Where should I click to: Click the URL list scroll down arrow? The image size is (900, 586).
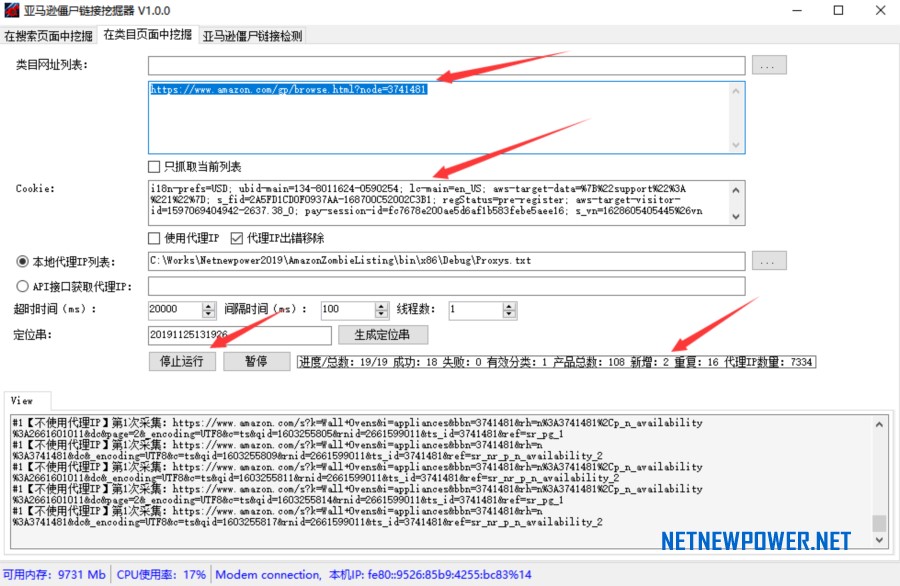click(x=736, y=145)
